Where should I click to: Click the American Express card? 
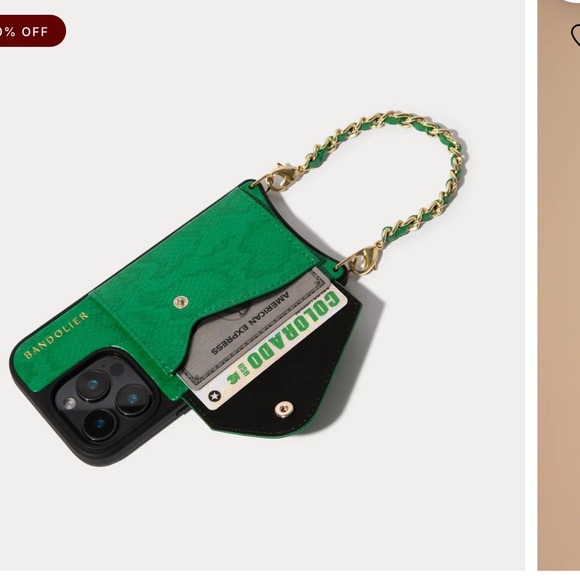(x=252, y=329)
